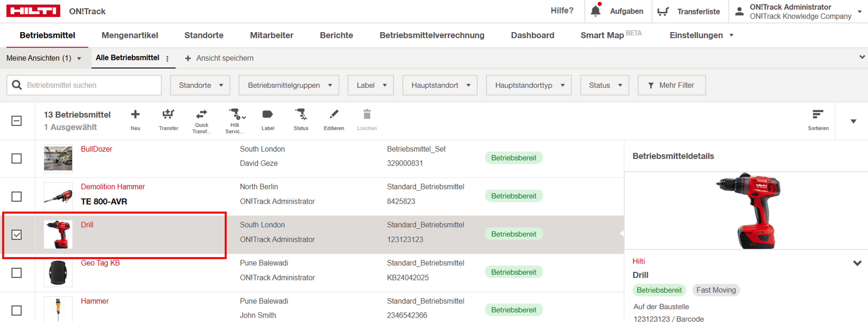Open options dots for Alle Betriebsmittel view
Viewport: 868px width, 322px height.
click(x=167, y=58)
